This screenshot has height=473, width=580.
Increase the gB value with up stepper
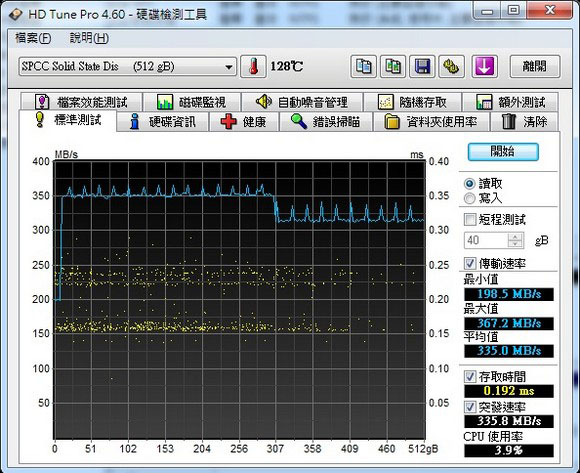(x=515, y=237)
